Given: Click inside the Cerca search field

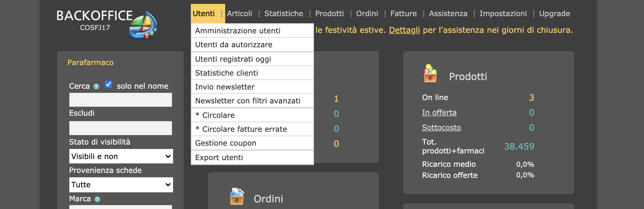Looking at the screenshot, I should pyautogui.click(x=121, y=99).
